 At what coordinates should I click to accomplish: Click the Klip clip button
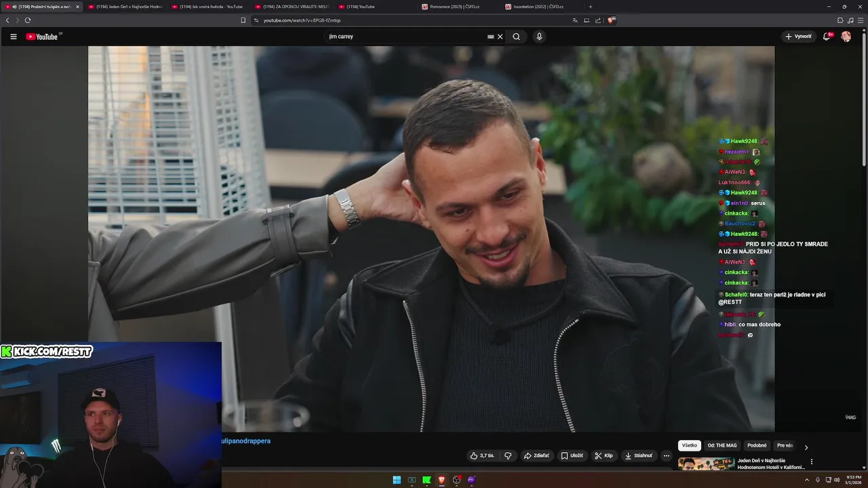604,455
